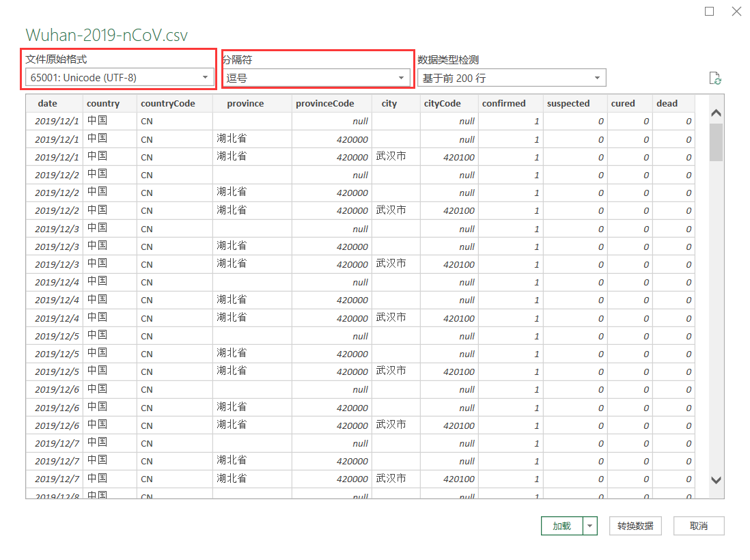
Task: Open the file origin dropdown 65001: Unicode (UTF-8)
Action: 120,77
